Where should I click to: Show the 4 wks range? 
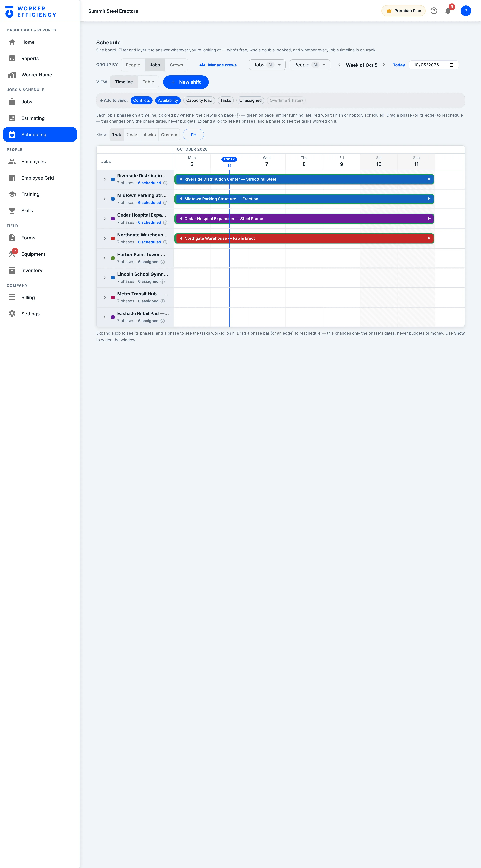(x=150, y=135)
